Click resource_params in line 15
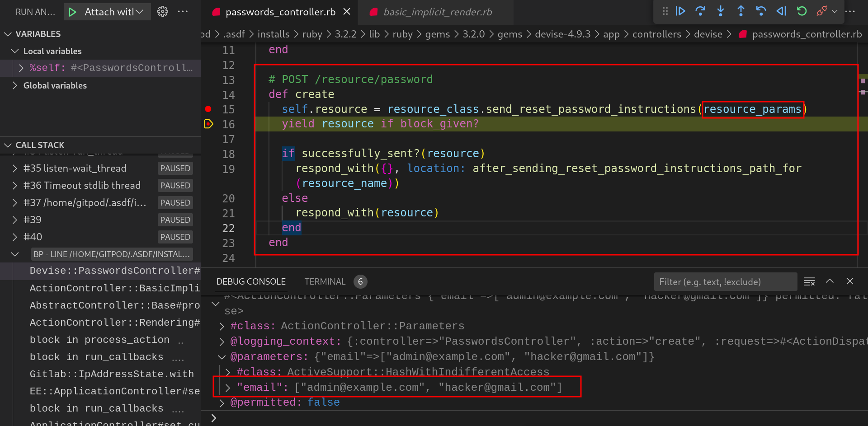The height and width of the screenshot is (426, 868). pos(752,109)
